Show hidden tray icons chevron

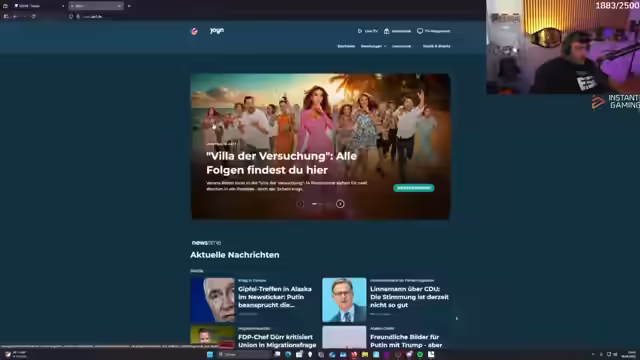(x=593, y=354)
